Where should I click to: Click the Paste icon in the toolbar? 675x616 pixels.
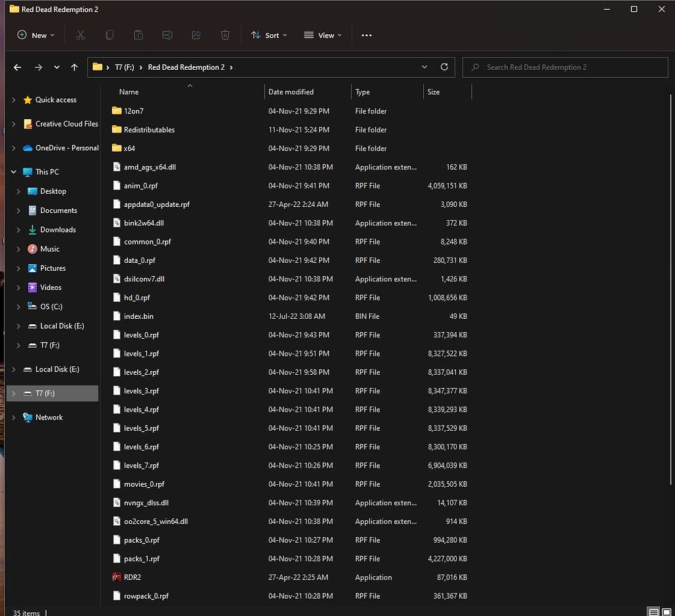click(x=138, y=35)
